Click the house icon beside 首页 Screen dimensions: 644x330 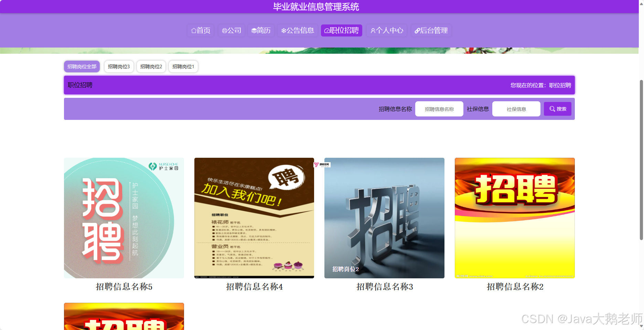pyautogui.click(x=194, y=31)
